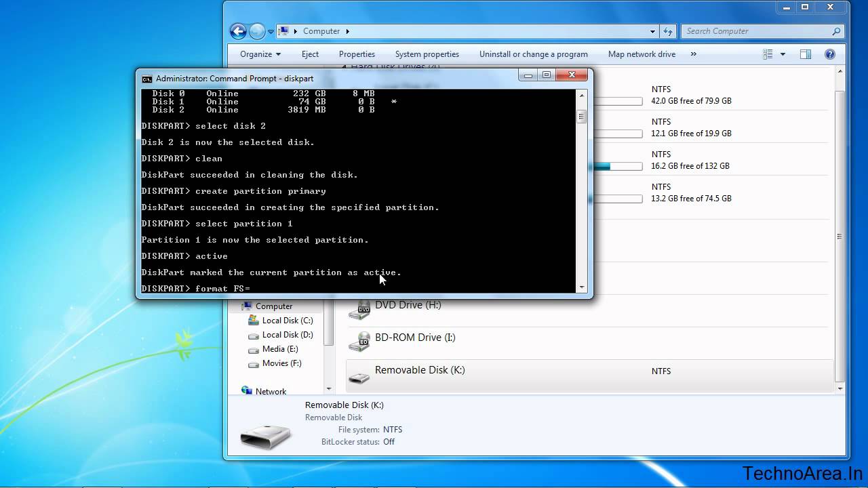Click the Computer icon in address bar
Image resolution: width=868 pixels, height=488 pixels.
coord(285,31)
